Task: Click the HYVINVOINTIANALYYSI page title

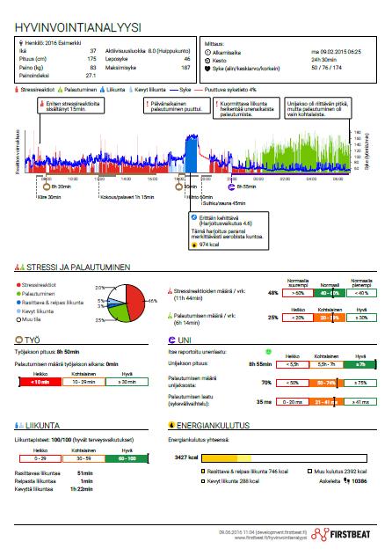Action: [x=78, y=27]
